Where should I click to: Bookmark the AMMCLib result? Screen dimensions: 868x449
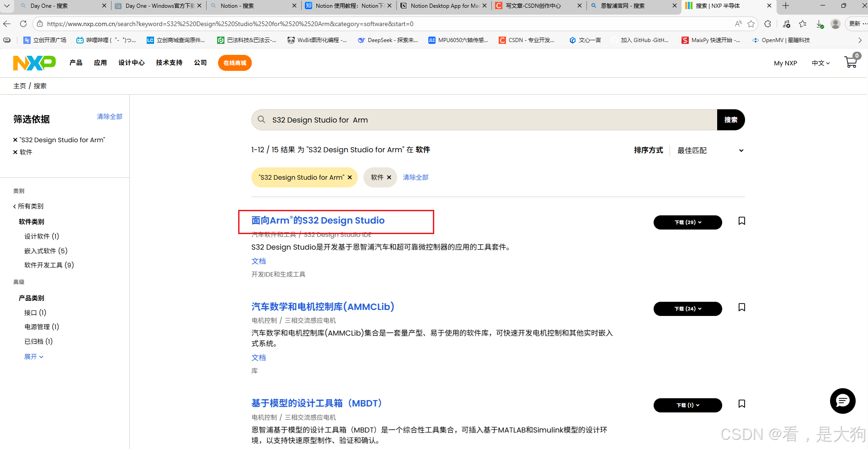click(x=742, y=307)
